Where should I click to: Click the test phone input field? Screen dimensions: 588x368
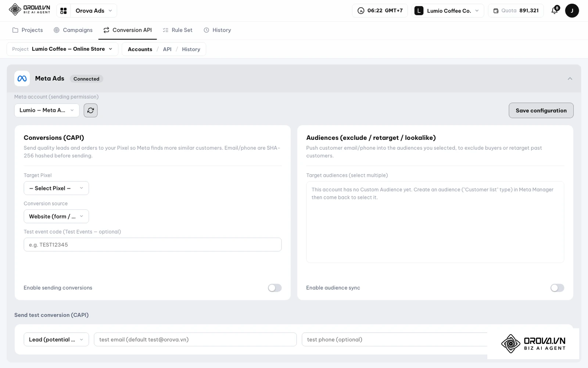click(395, 340)
